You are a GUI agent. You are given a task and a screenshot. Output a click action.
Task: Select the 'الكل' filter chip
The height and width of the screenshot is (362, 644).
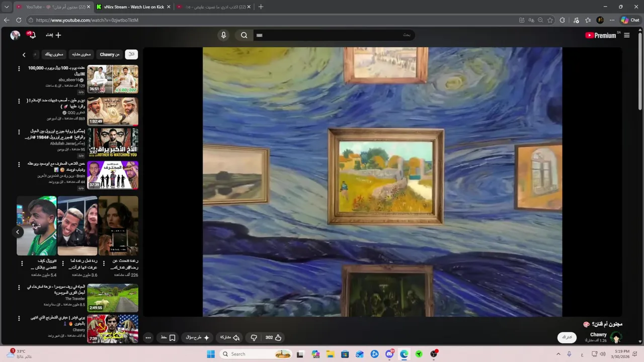[131, 54]
